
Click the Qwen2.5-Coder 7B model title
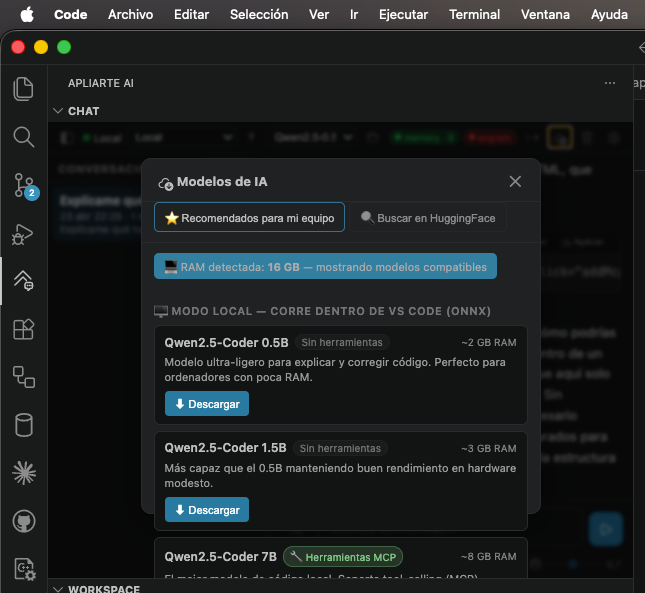[220, 556]
